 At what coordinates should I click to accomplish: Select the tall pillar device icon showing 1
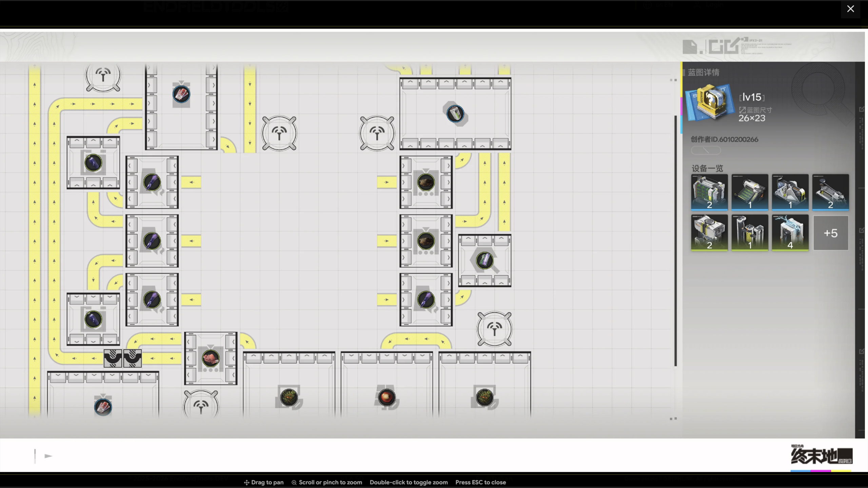[750, 233]
